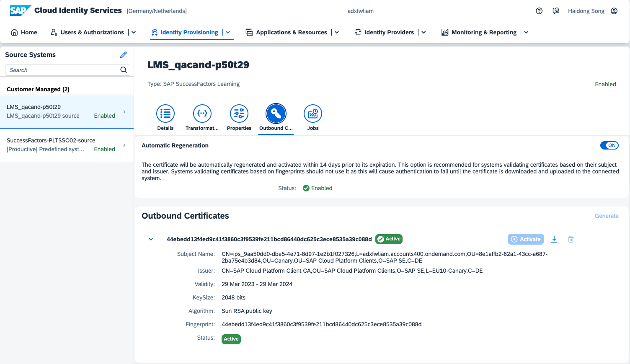Click the Source Systems search field

(67, 70)
